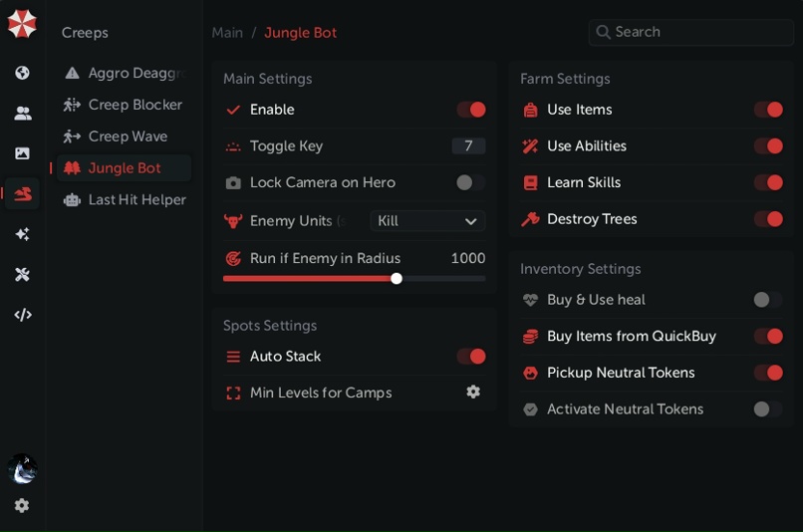The width and height of the screenshot is (803, 532).
Task: Open the Last Hit Helper menu item
Action: [136, 199]
